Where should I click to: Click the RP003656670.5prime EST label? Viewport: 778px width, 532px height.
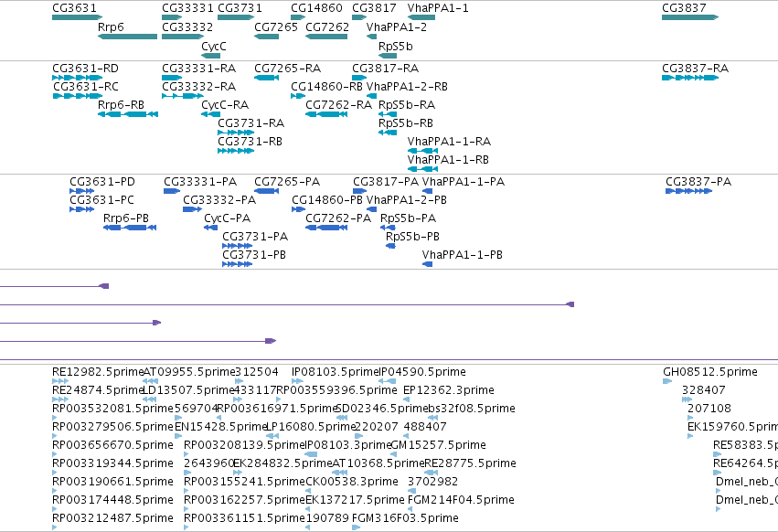(112, 444)
